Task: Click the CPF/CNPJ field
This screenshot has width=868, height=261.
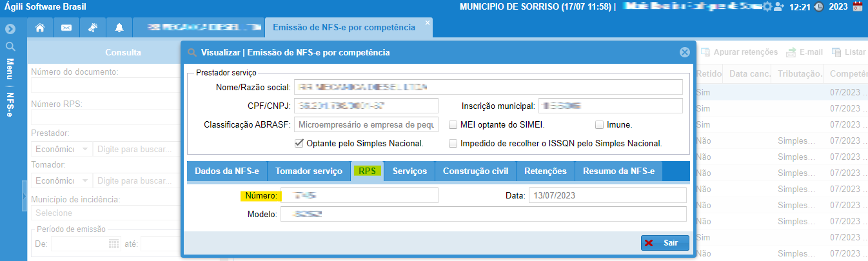Action: tap(366, 106)
